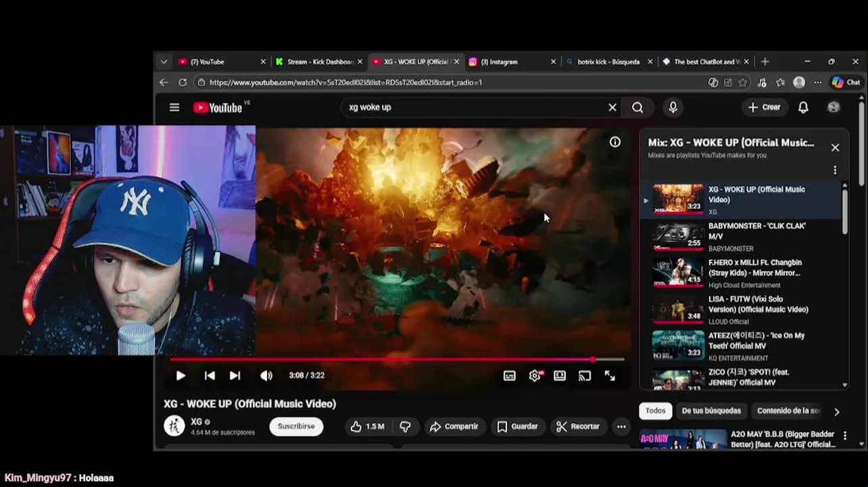The image size is (868, 487).
Task: Click the magnifier search button
Action: pos(637,107)
